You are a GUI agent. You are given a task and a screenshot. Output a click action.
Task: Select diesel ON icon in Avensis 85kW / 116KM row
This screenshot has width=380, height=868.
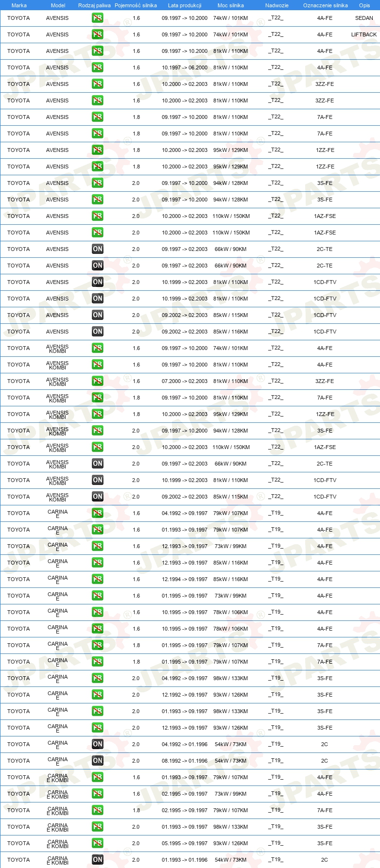(x=98, y=332)
